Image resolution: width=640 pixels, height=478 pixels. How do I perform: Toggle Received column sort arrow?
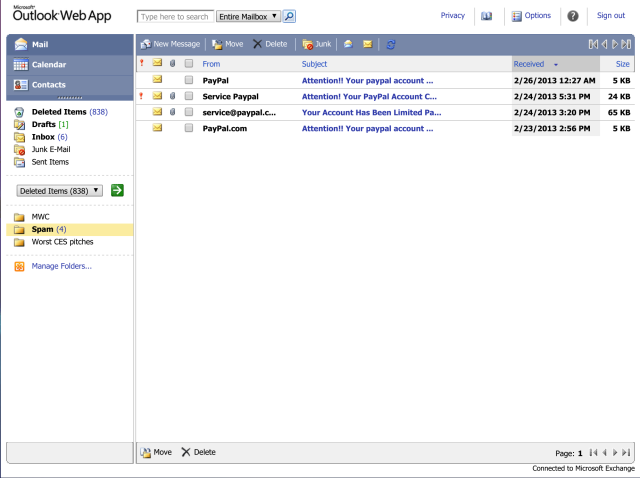(x=556, y=64)
